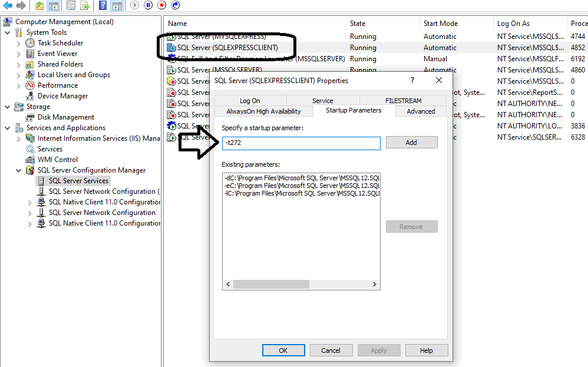This screenshot has width=588, height=367.
Task: Toggle Show/Hide Console Tree toolbar icon
Action: click(x=54, y=5)
